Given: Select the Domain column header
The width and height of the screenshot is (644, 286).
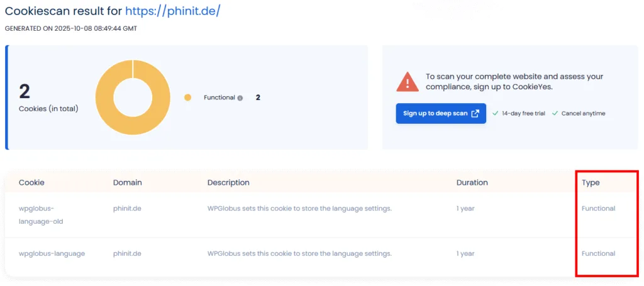Looking at the screenshot, I should pos(127,182).
